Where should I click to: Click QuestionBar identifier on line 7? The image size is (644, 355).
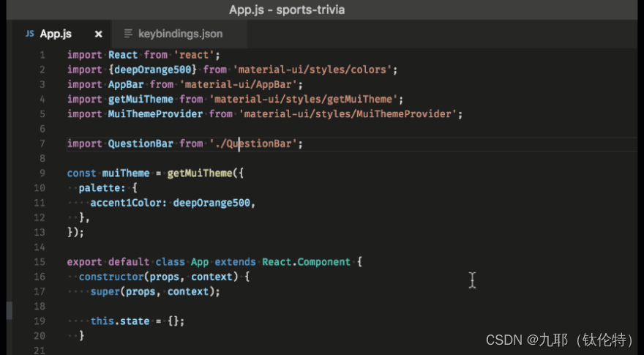[141, 143]
